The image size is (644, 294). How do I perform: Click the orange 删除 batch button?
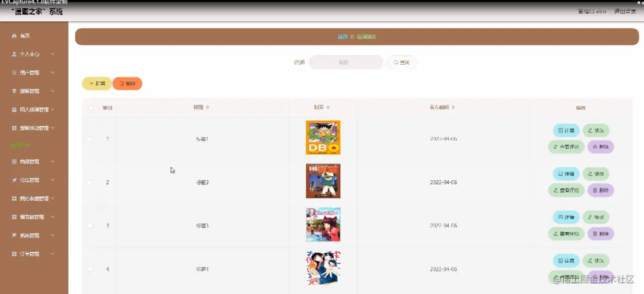click(127, 84)
